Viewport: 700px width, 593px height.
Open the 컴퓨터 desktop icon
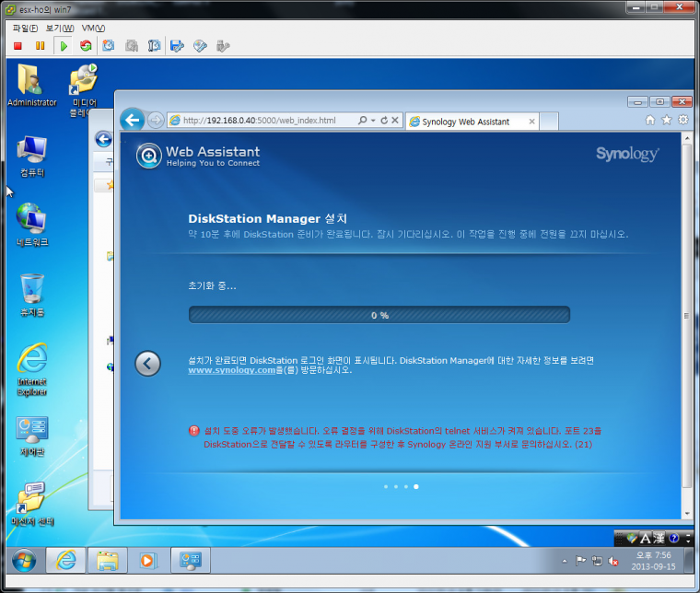point(31,157)
